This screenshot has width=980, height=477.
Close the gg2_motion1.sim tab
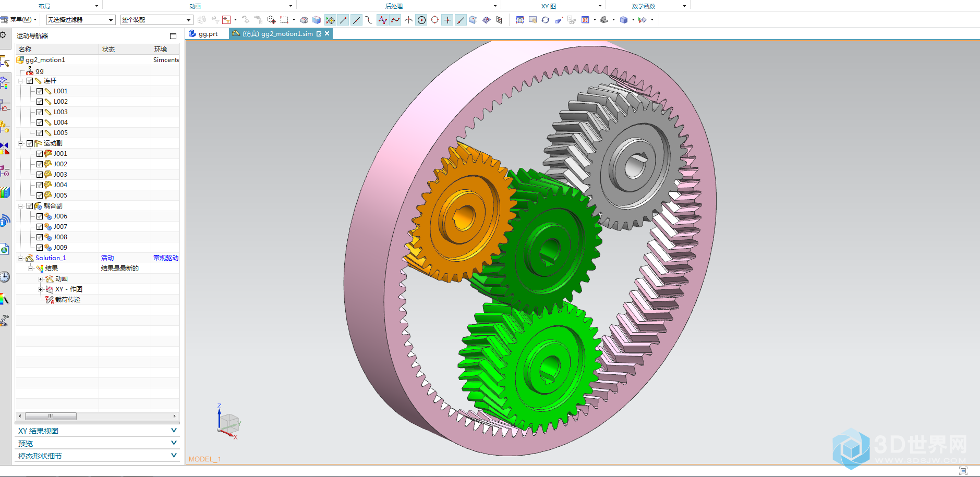tap(327, 33)
